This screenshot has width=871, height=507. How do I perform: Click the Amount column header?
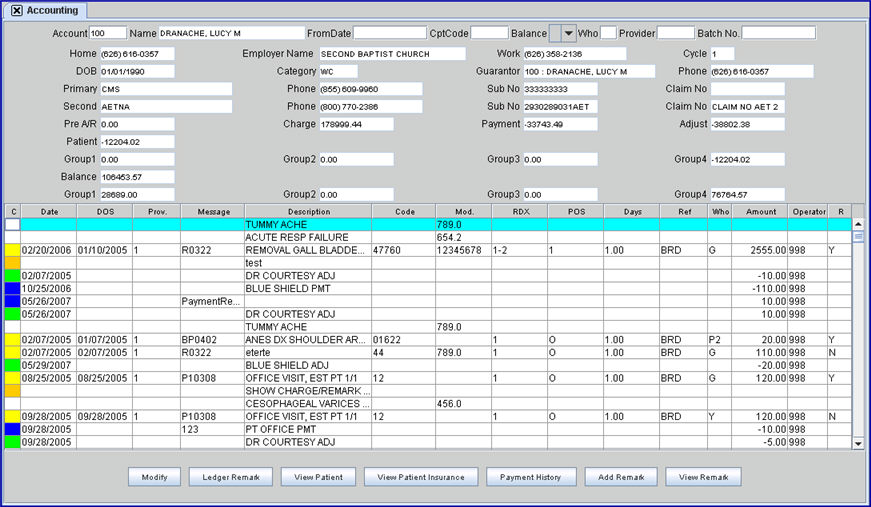(x=760, y=212)
